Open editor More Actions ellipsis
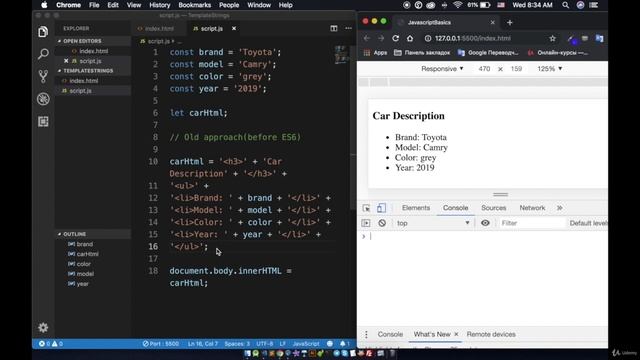The image size is (640, 360). [x=348, y=28]
